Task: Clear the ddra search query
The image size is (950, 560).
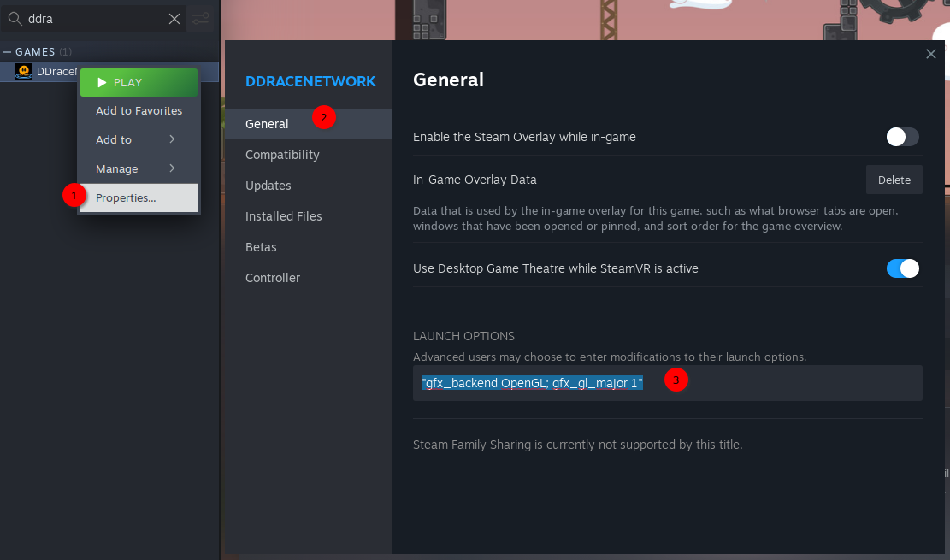Action: 174,18
